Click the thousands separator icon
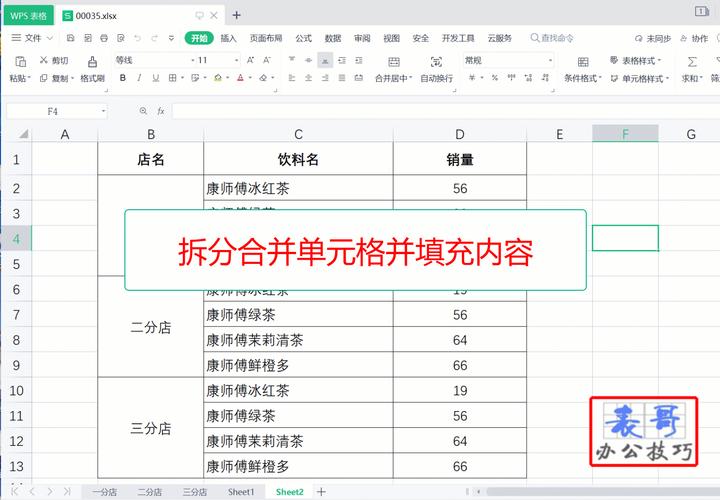Viewport: 720px width, 500px height. [512, 78]
